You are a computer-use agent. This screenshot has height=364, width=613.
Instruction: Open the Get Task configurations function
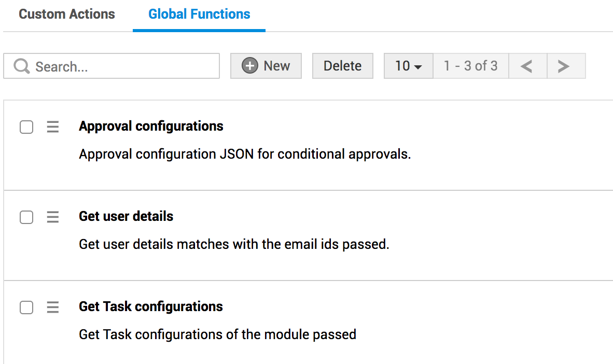coord(151,306)
